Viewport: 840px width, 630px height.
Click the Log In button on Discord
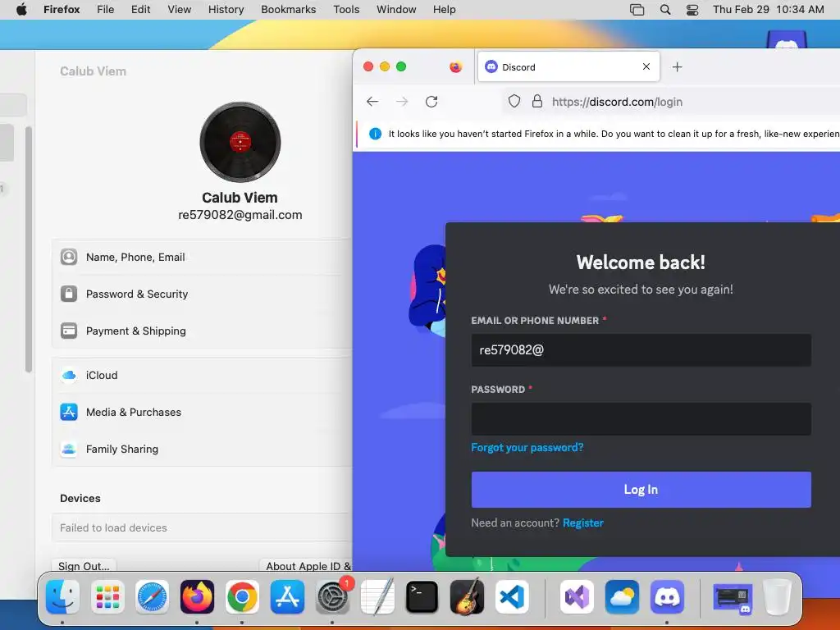(x=641, y=490)
